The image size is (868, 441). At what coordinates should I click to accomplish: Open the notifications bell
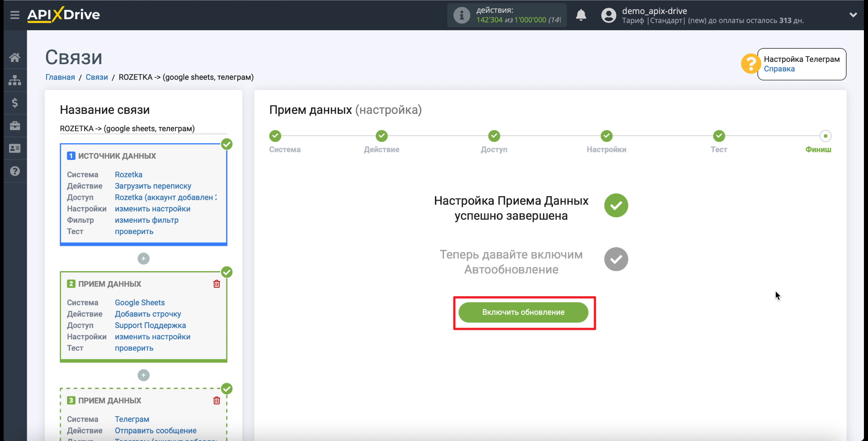tap(581, 15)
